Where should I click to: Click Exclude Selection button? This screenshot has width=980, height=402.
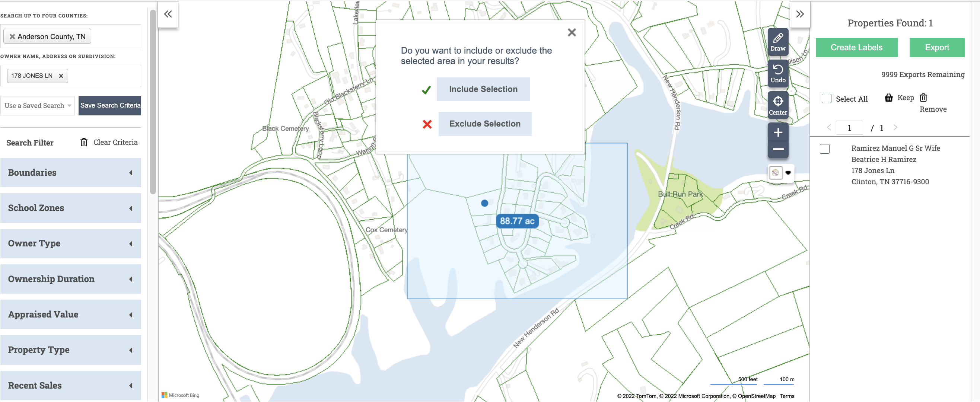pyautogui.click(x=484, y=124)
